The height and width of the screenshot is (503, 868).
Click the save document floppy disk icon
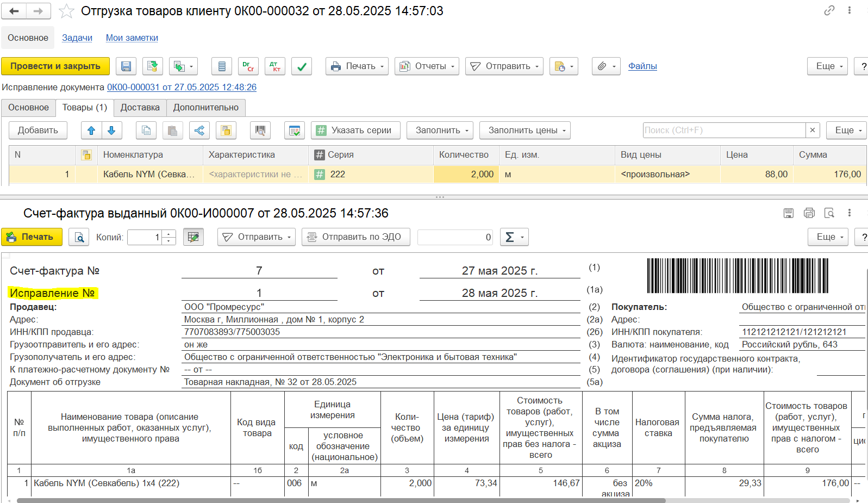[x=126, y=66]
